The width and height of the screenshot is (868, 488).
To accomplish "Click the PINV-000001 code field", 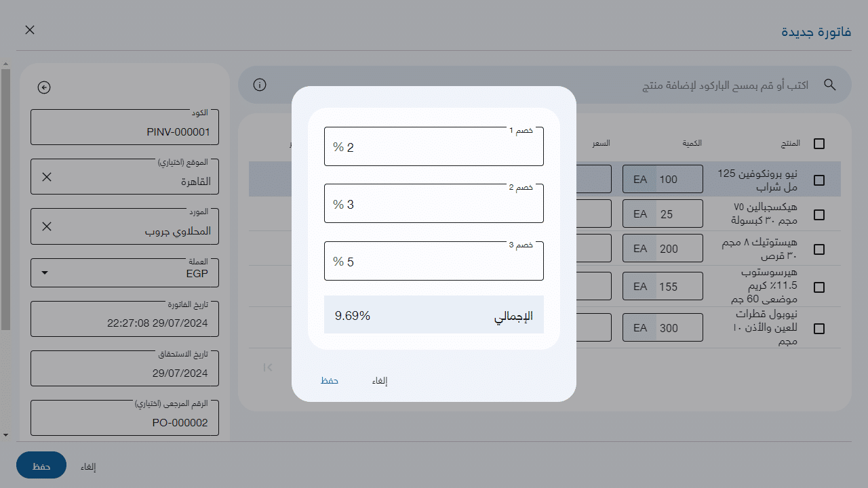I will tap(125, 127).
